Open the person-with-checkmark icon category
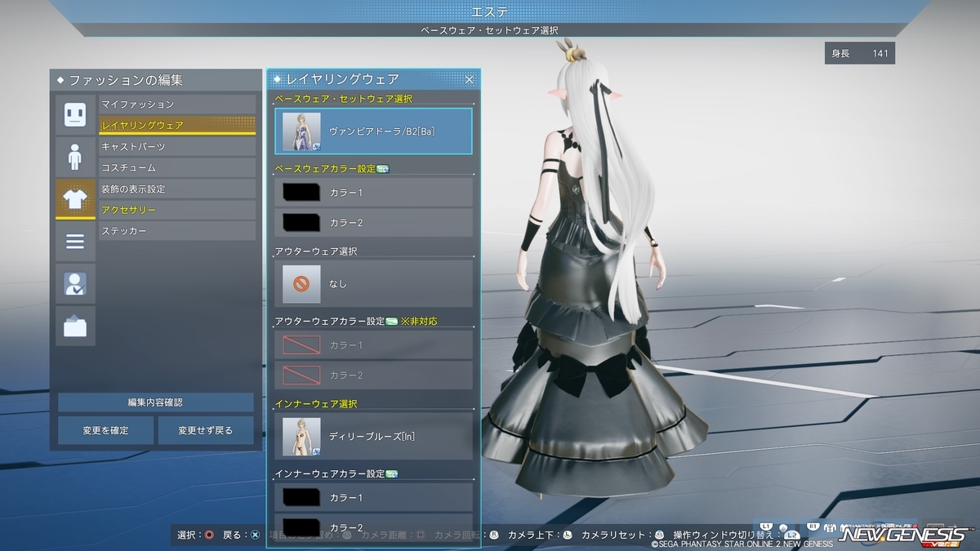 click(75, 284)
